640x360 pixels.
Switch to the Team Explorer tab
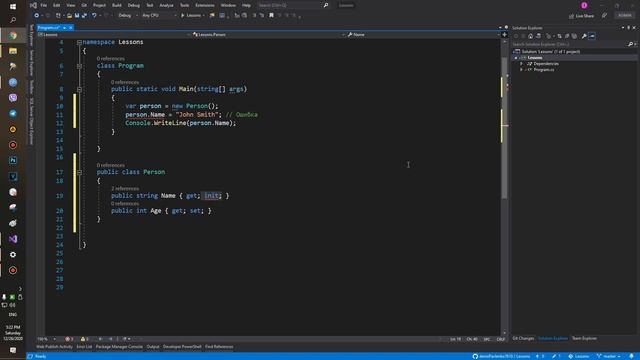click(584, 338)
